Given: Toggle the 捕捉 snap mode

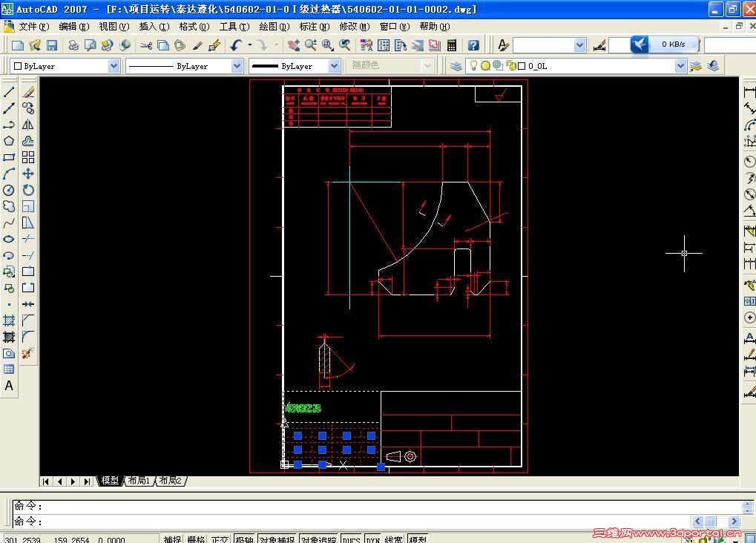Looking at the screenshot, I should pos(172,539).
